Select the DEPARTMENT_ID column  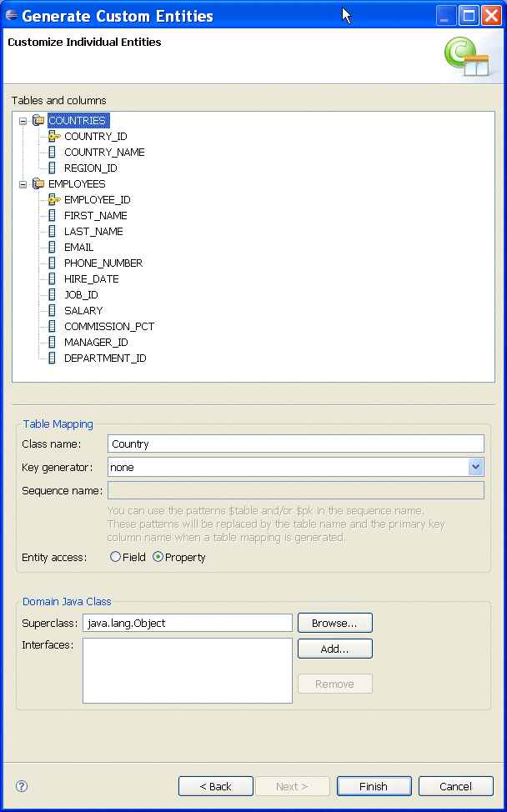(x=105, y=358)
